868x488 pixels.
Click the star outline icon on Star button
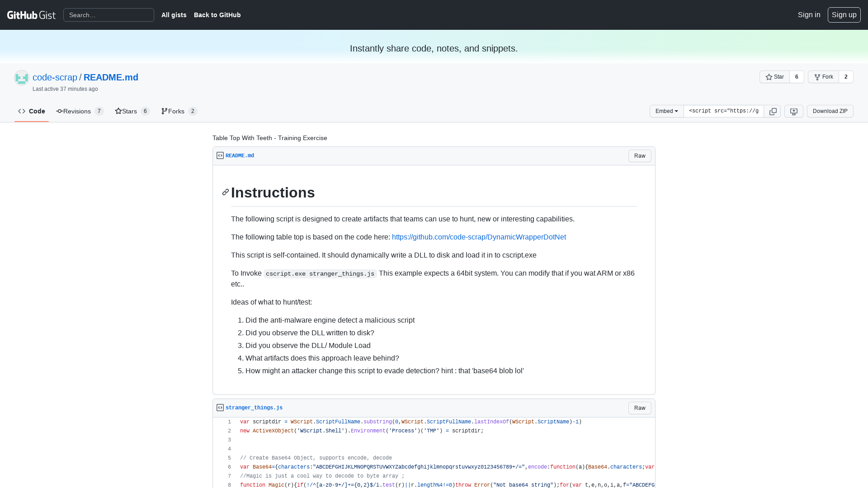click(x=769, y=77)
